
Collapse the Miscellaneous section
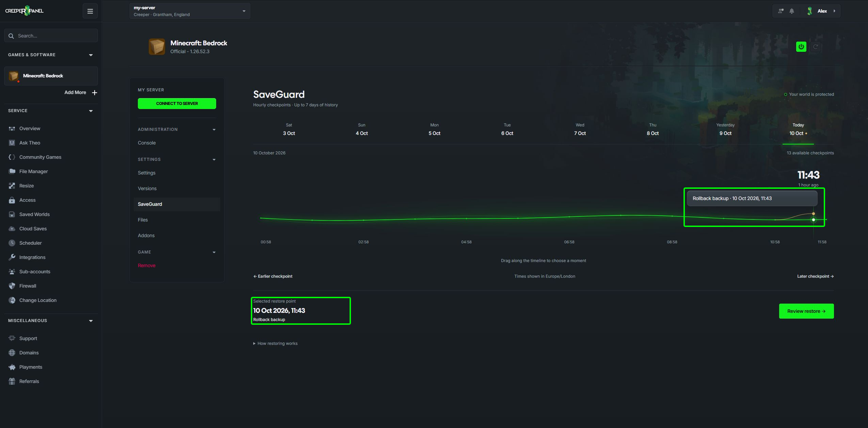tap(91, 321)
